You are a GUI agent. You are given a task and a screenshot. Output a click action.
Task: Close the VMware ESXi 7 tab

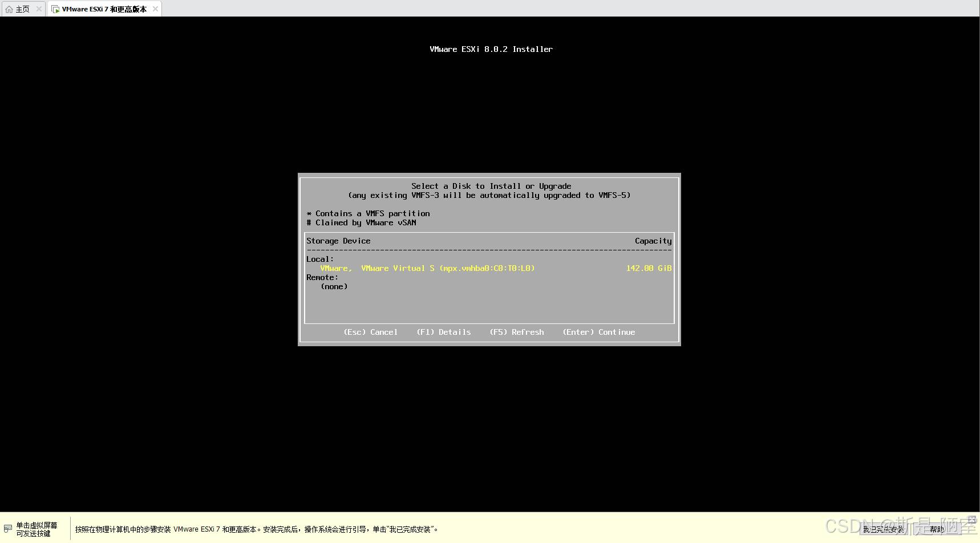click(x=155, y=9)
